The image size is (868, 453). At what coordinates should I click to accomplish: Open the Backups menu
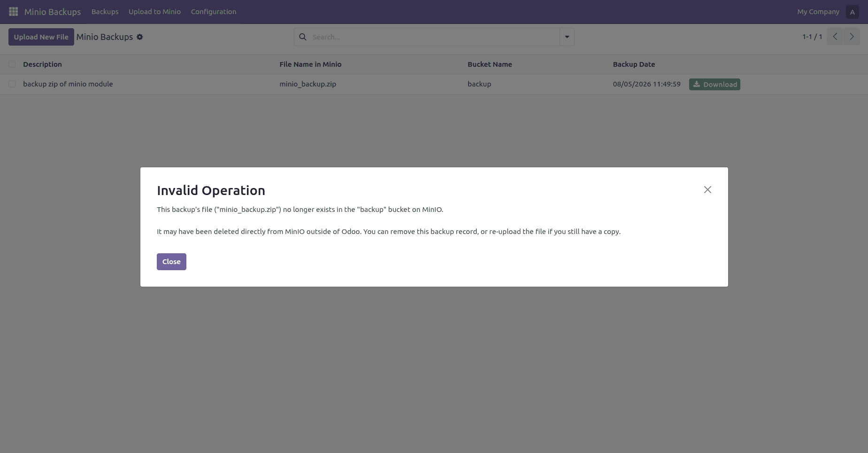pos(105,12)
